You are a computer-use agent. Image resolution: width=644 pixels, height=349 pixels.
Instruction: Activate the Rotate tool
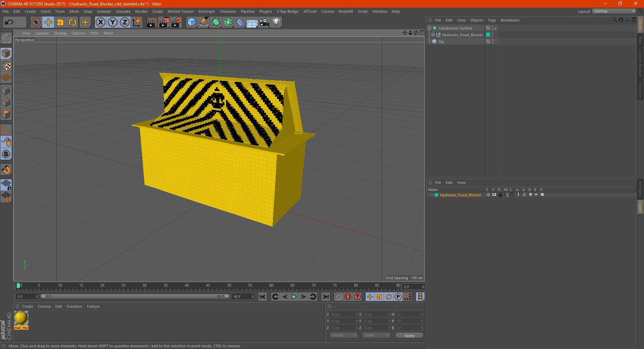pos(72,22)
